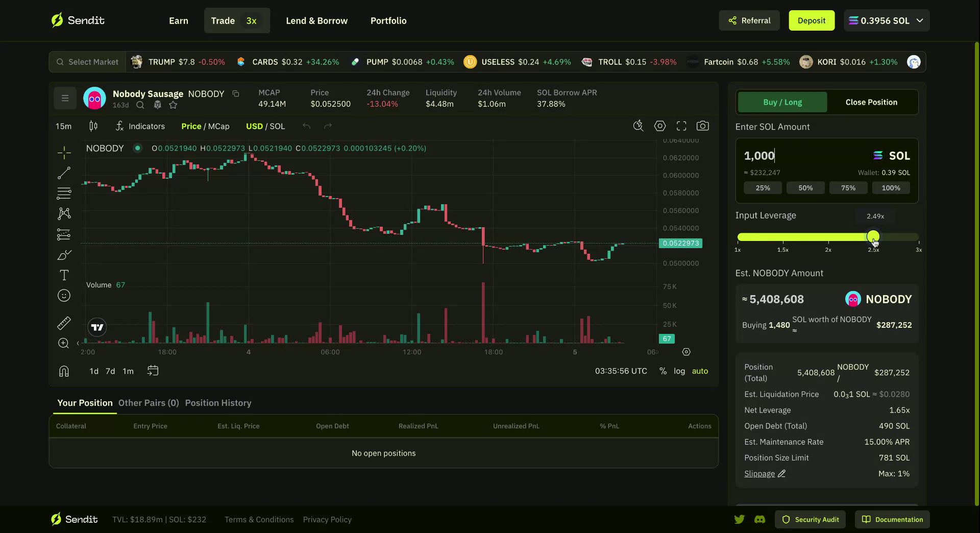980x533 pixels.
Task: Open the 15m timeframe selector
Action: (x=63, y=126)
